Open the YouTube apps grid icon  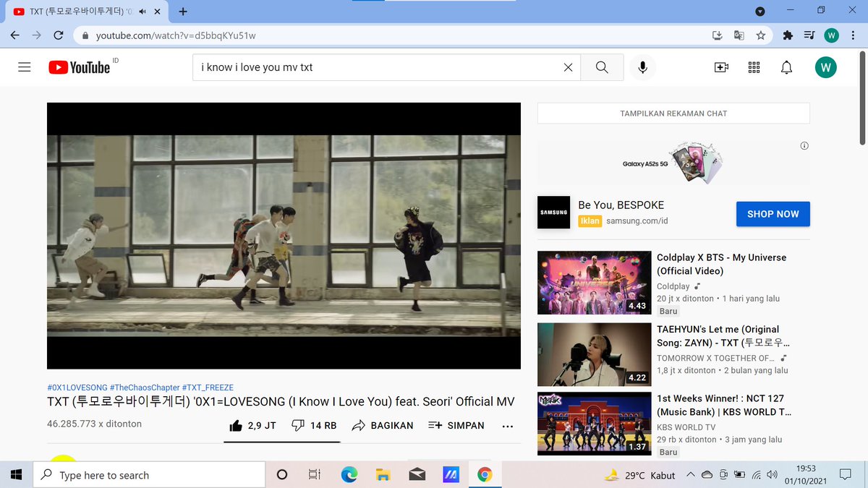click(x=754, y=67)
